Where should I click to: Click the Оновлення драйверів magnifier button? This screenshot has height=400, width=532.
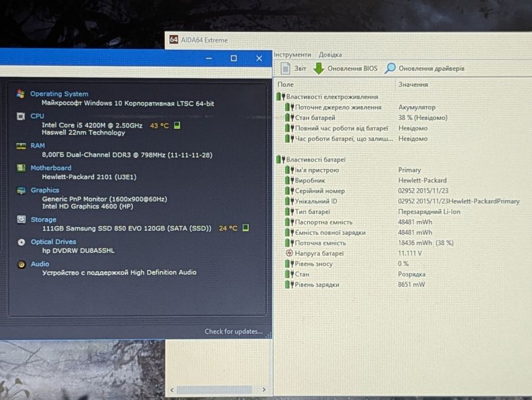click(x=424, y=69)
